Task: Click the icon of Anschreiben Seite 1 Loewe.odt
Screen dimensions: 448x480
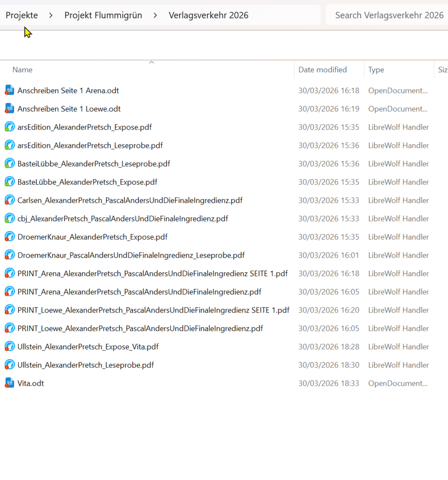Action: coord(9,108)
